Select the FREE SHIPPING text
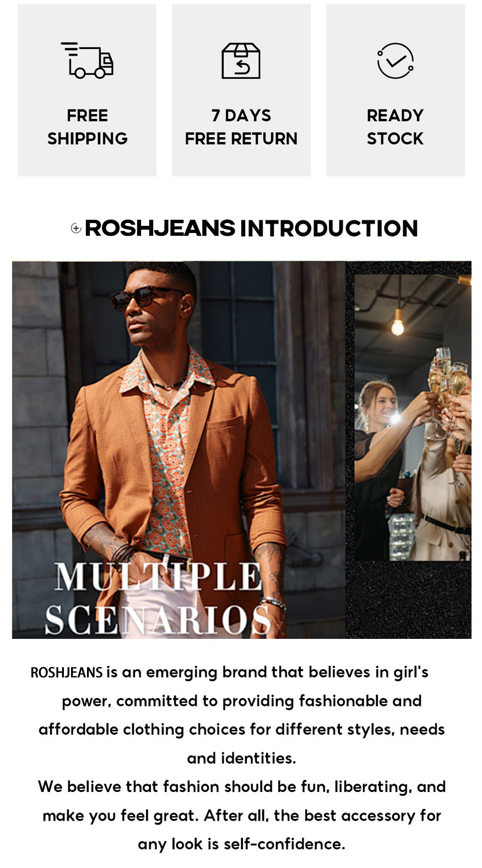The height and width of the screenshot is (868, 482). click(x=87, y=127)
